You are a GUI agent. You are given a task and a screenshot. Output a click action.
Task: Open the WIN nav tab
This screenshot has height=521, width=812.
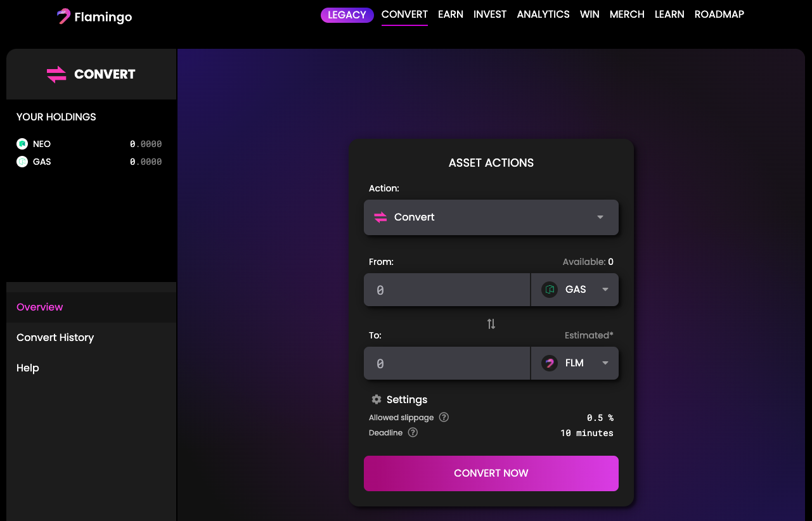click(590, 14)
